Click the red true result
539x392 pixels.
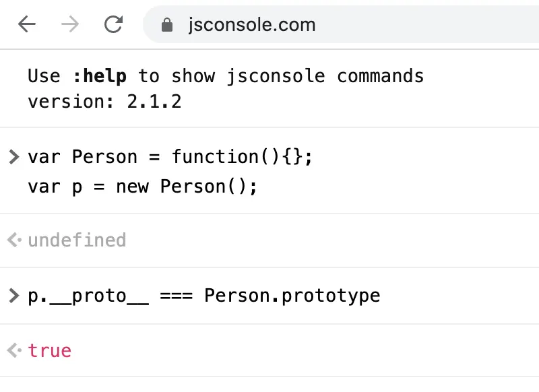pos(49,351)
